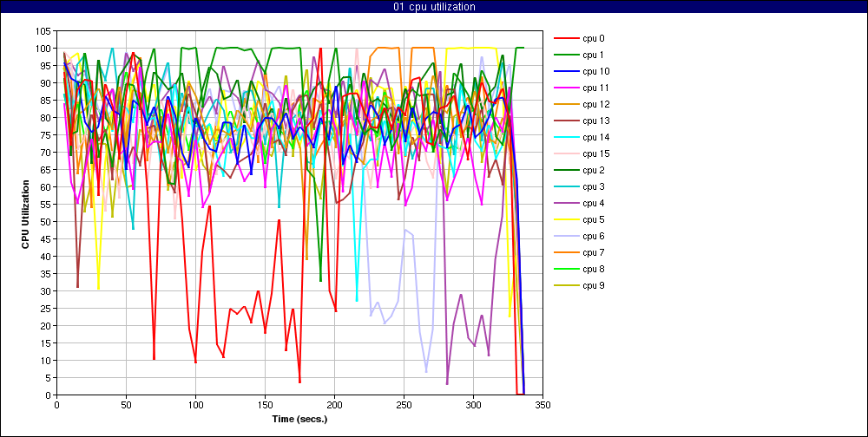Image resolution: width=868 pixels, height=437 pixels.
Task: Click the lavender line swatch for cpu 6
Action: click(566, 236)
